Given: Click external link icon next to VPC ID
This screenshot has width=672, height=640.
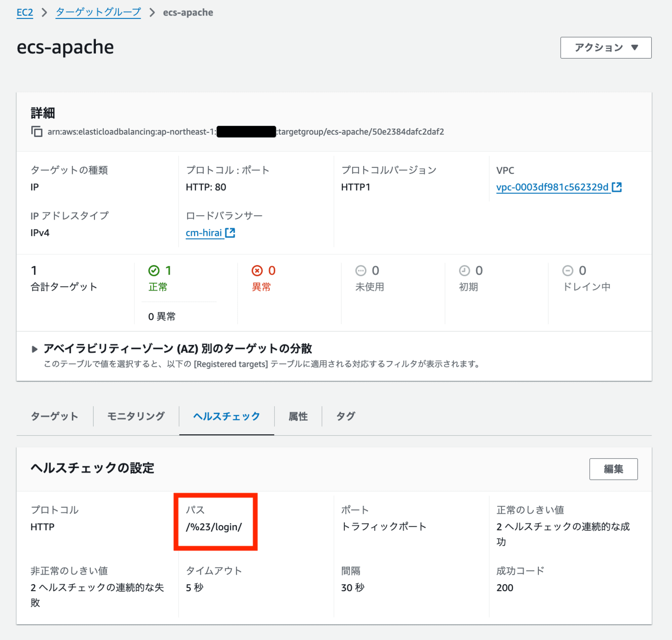Looking at the screenshot, I should (617, 187).
